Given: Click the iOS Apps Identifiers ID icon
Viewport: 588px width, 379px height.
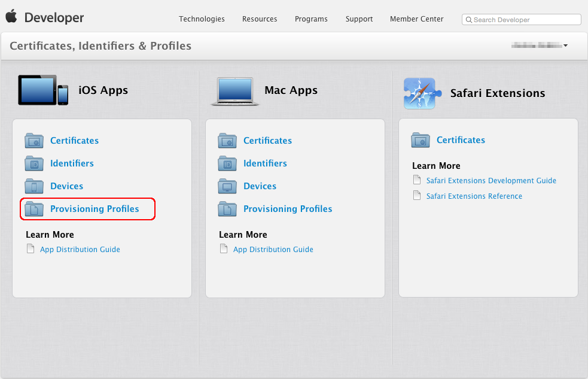Looking at the screenshot, I should 34,163.
